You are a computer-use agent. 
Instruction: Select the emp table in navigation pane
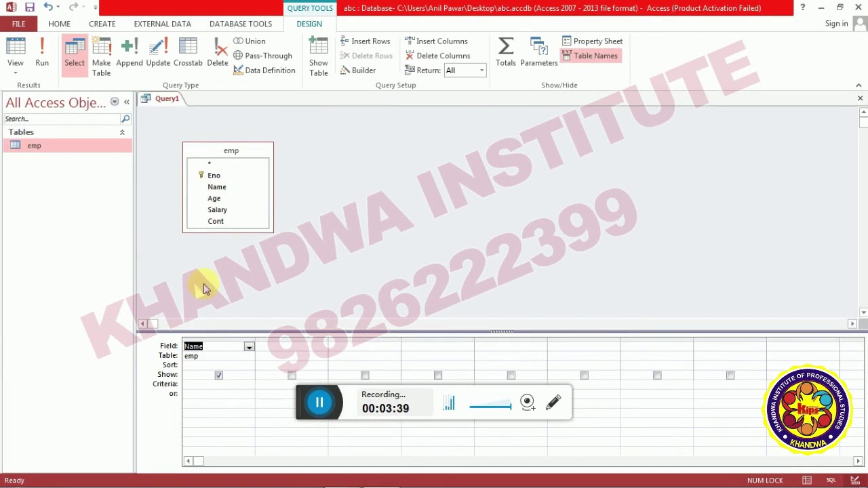(x=66, y=146)
